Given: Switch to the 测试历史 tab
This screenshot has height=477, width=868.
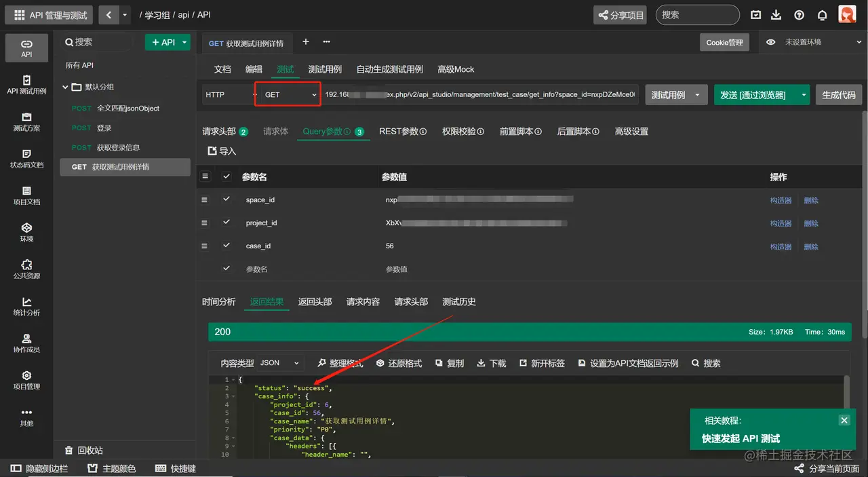Looking at the screenshot, I should [459, 301].
